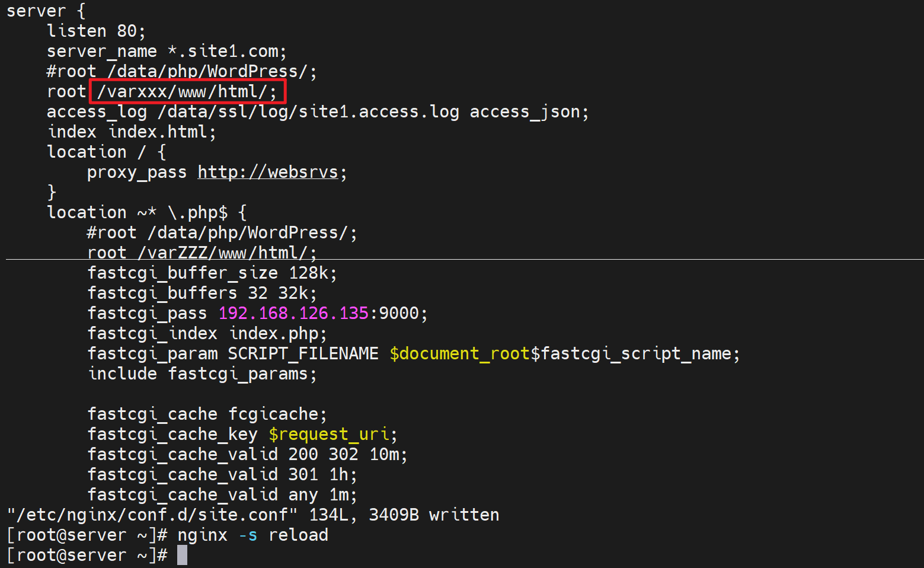
Task: Click the http://websrvs proxy link
Action: (x=267, y=173)
